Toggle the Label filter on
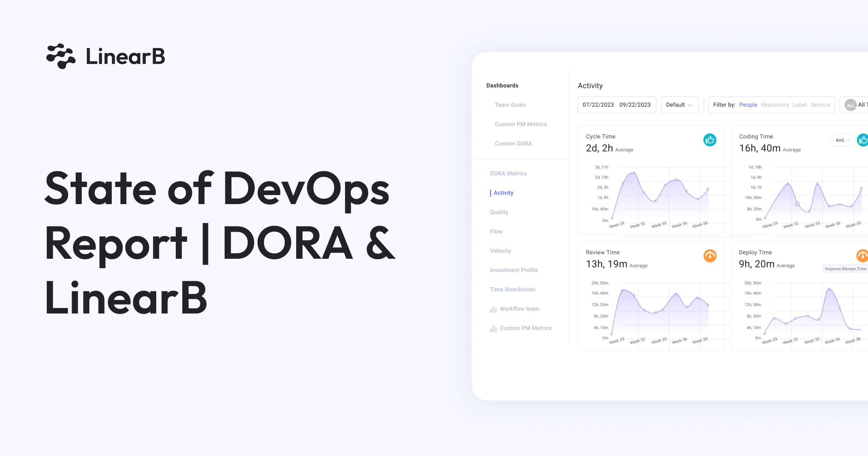 pos(800,105)
